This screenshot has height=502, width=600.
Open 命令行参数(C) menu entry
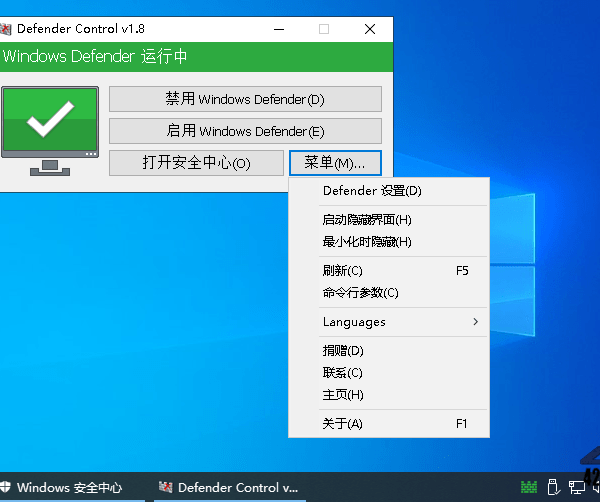tap(360, 293)
